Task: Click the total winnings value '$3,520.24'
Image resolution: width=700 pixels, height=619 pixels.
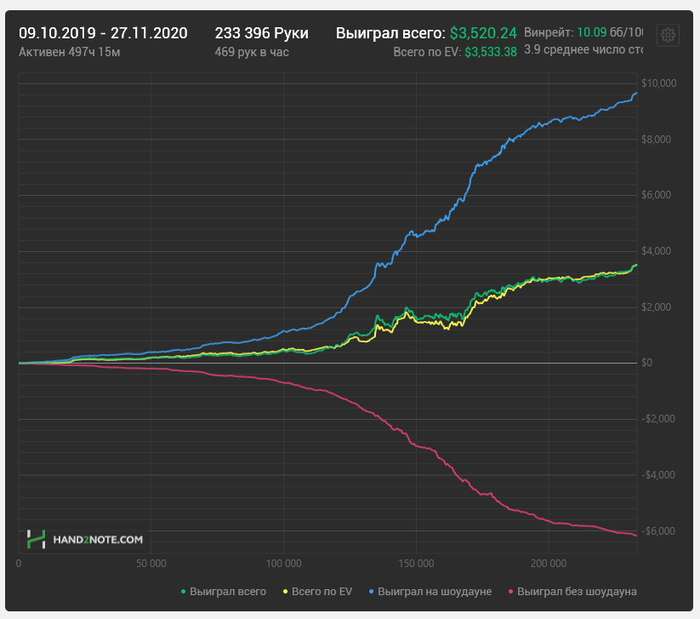Action: 483,33
